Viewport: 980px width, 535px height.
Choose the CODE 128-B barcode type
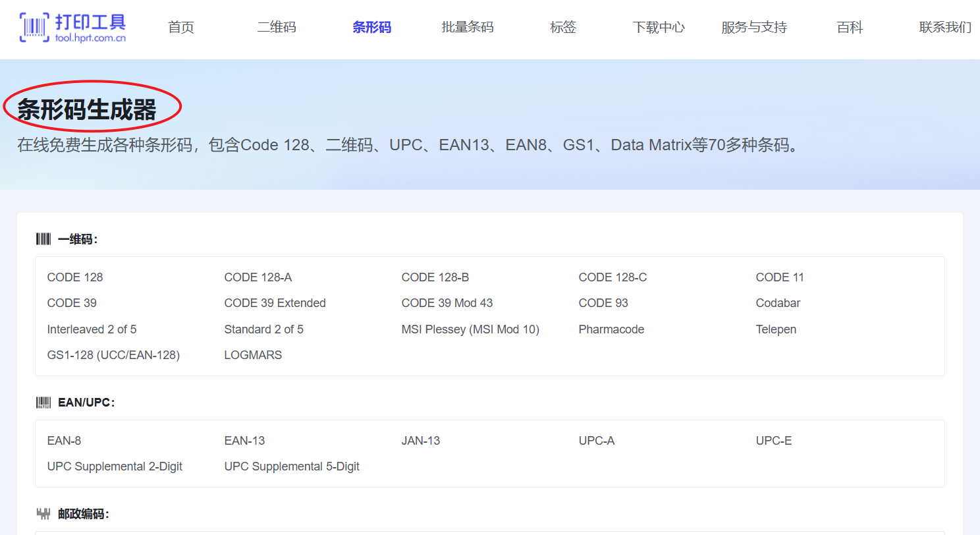[x=435, y=277]
